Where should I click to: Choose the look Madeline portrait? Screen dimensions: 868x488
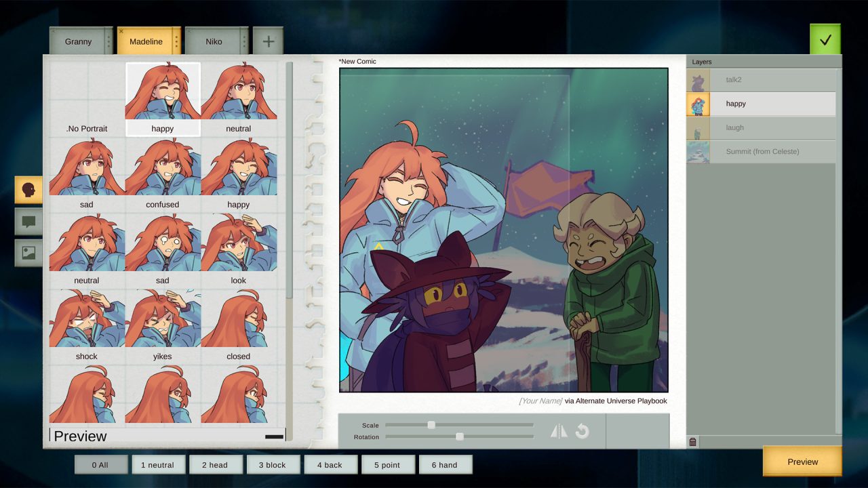tap(239, 251)
